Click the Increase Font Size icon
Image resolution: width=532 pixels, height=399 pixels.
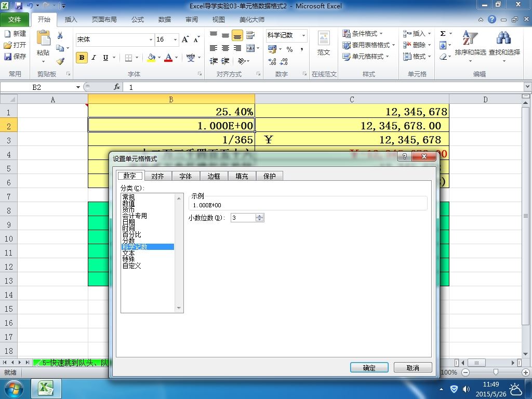[185, 39]
